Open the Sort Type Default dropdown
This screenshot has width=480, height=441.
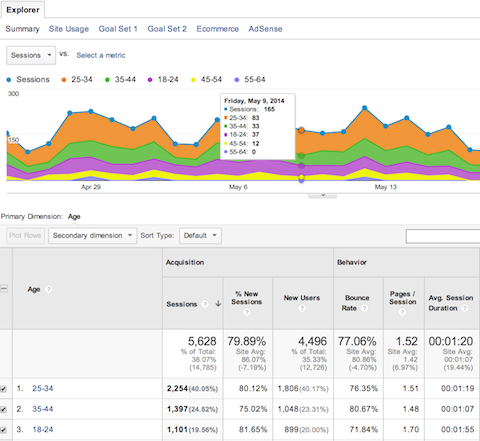pyautogui.click(x=200, y=236)
